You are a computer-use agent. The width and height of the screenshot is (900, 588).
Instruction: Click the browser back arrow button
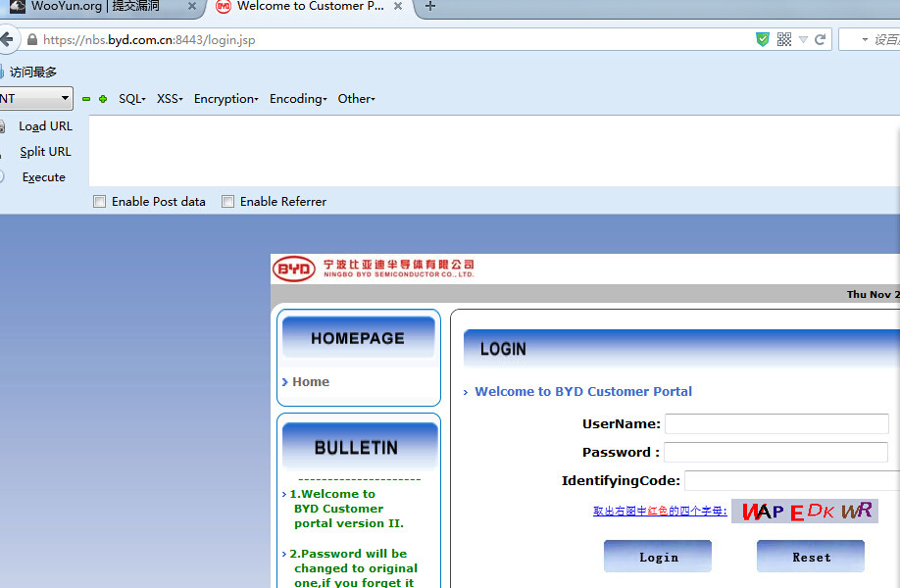(6, 39)
